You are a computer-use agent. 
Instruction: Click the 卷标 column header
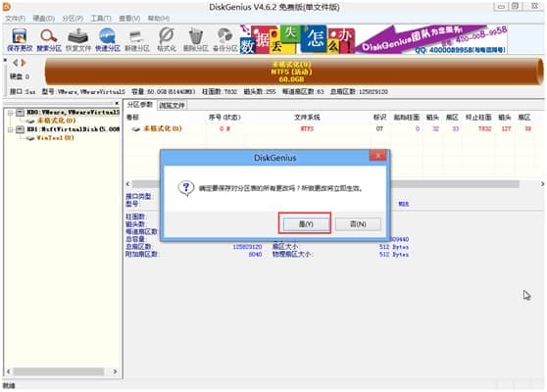(132, 118)
